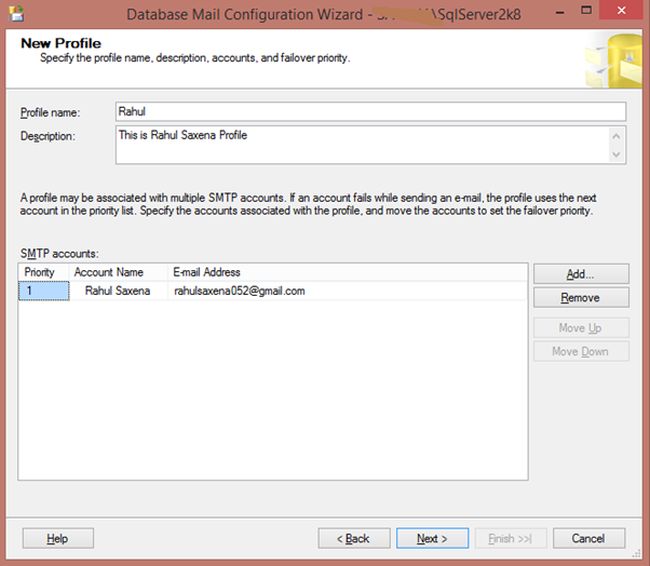Select the Rahul Saxena account name cell

click(x=118, y=291)
